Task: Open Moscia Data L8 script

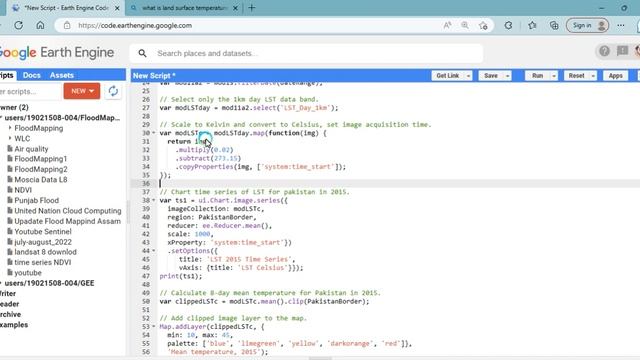Action: tap(41, 180)
